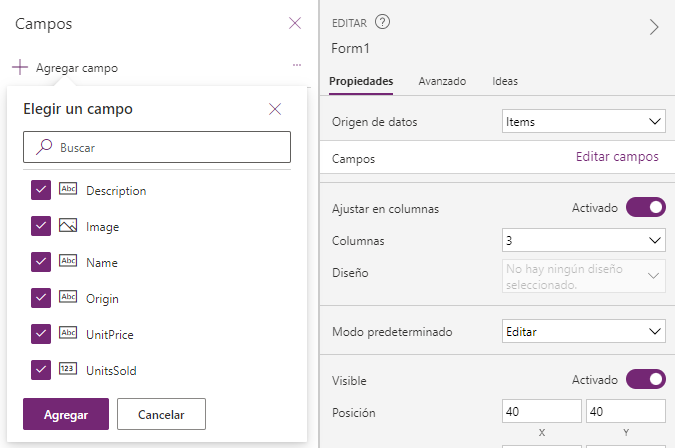The width and height of the screenshot is (675, 448).
Task: Click the help question mark icon
Action: [382, 22]
